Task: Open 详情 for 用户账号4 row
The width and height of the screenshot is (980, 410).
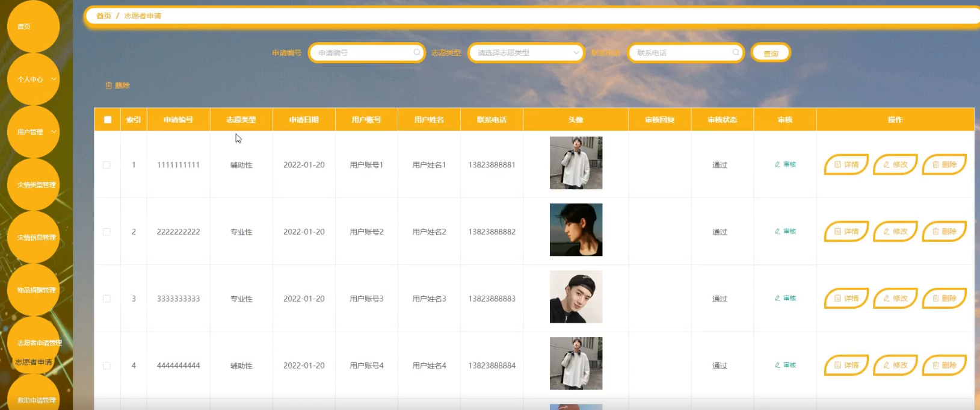Action: tap(846, 365)
